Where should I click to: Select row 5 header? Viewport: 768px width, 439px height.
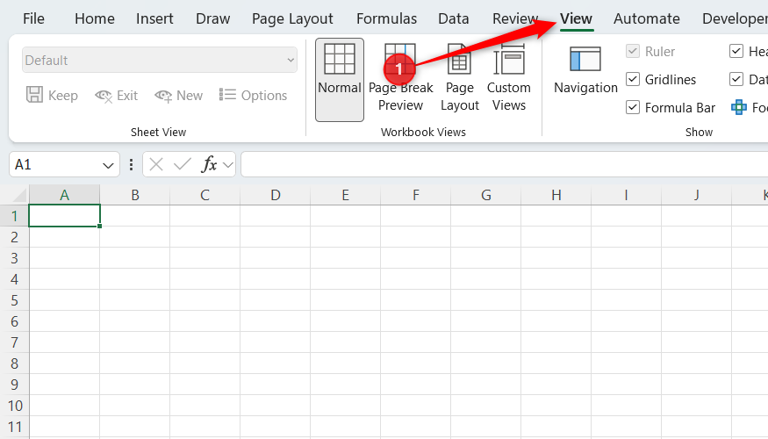(x=14, y=300)
